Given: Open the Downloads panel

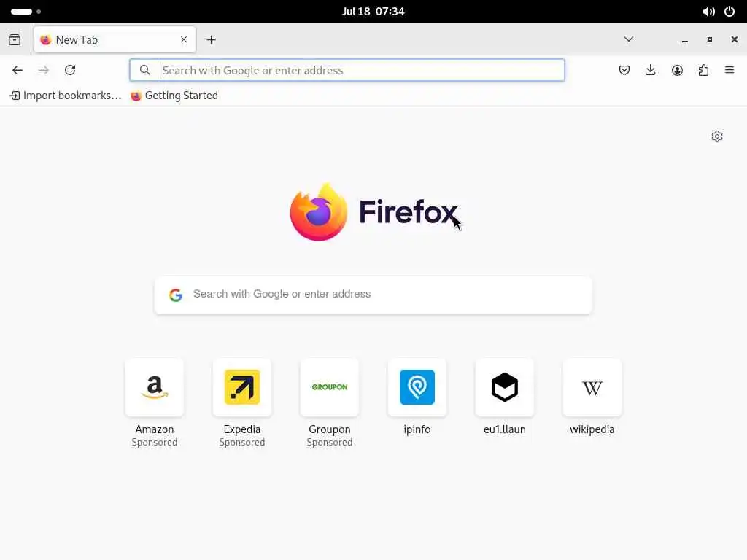Looking at the screenshot, I should point(650,71).
